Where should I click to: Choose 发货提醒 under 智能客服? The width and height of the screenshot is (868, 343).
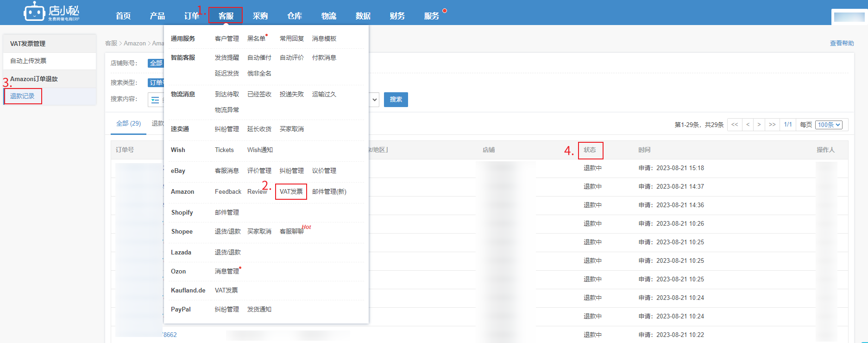tap(227, 57)
